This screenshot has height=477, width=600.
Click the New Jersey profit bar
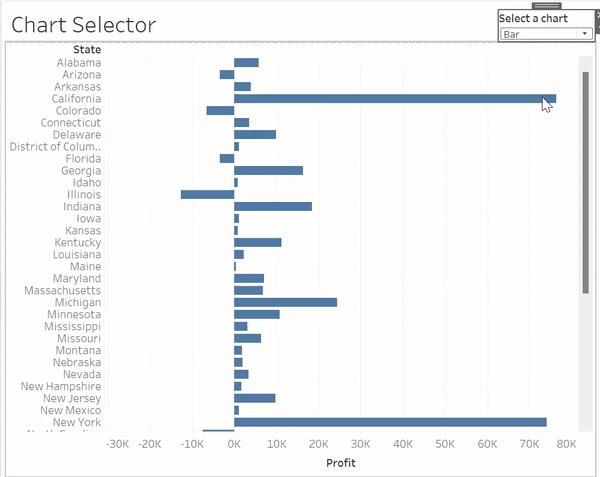[254, 398]
